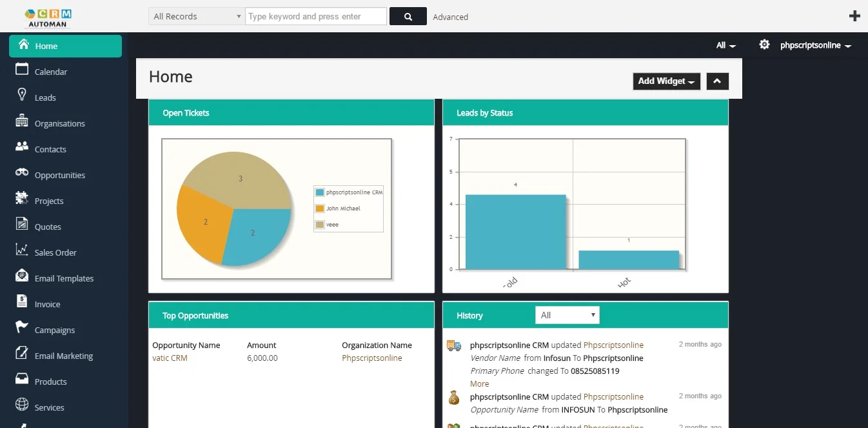
Task: Click the truck vendor icon in History
Action: (x=454, y=346)
